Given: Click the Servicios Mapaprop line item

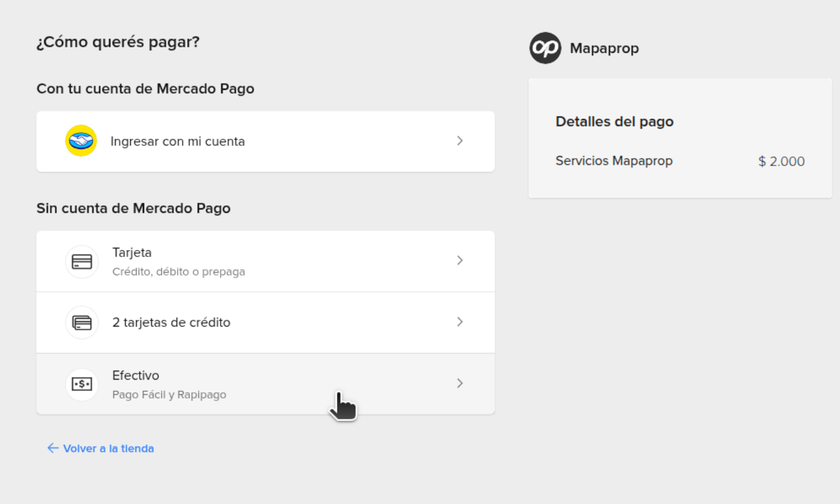Looking at the screenshot, I should (x=614, y=161).
